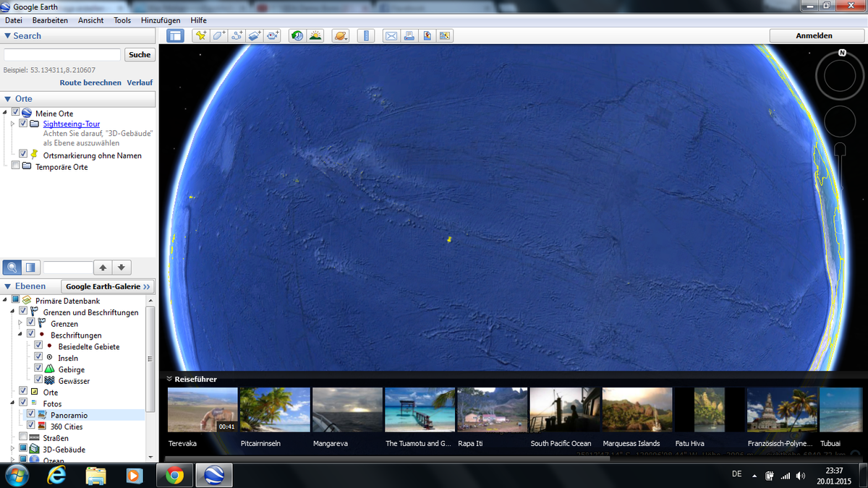The width and height of the screenshot is (868, 488).
Task: Click the magnifier search icon under Orte panel
Action: point(12,267)
